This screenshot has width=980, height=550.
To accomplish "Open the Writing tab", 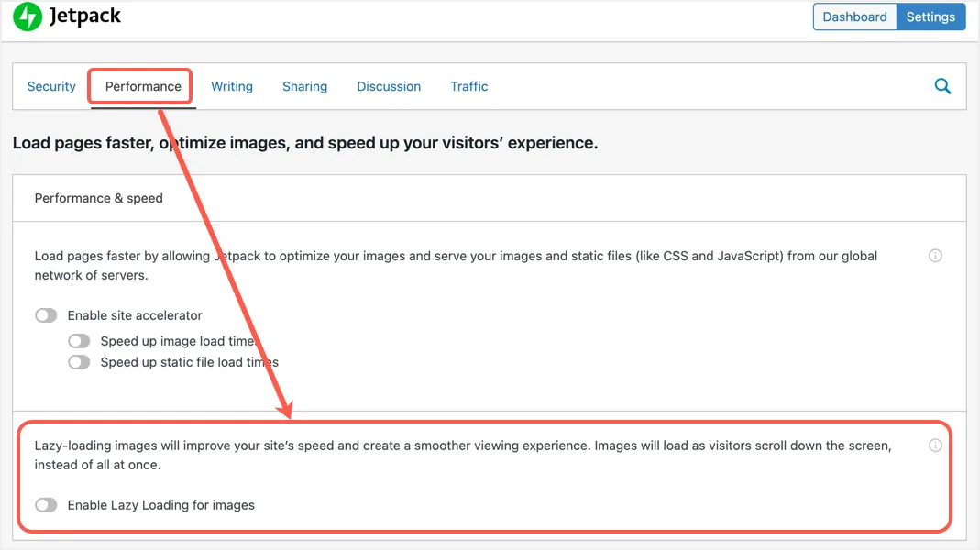I will [232, 86].
